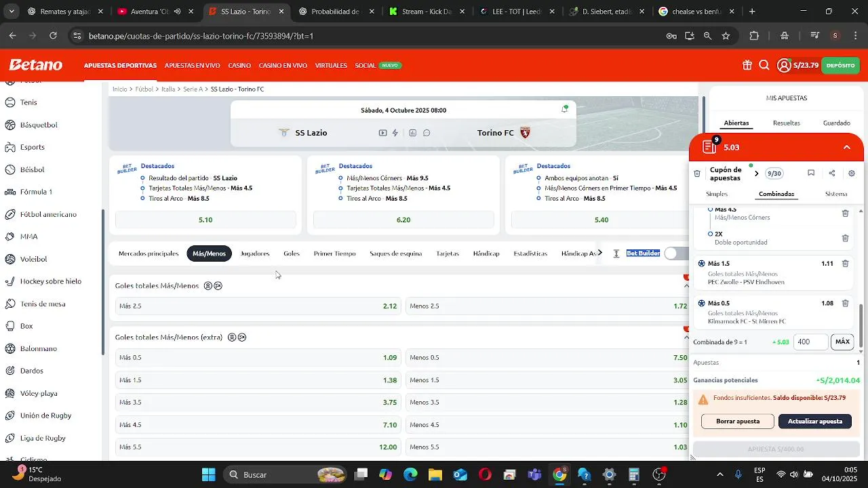Open the Primer Tiempo market tab
868x488 pixels.
[334, 253]
